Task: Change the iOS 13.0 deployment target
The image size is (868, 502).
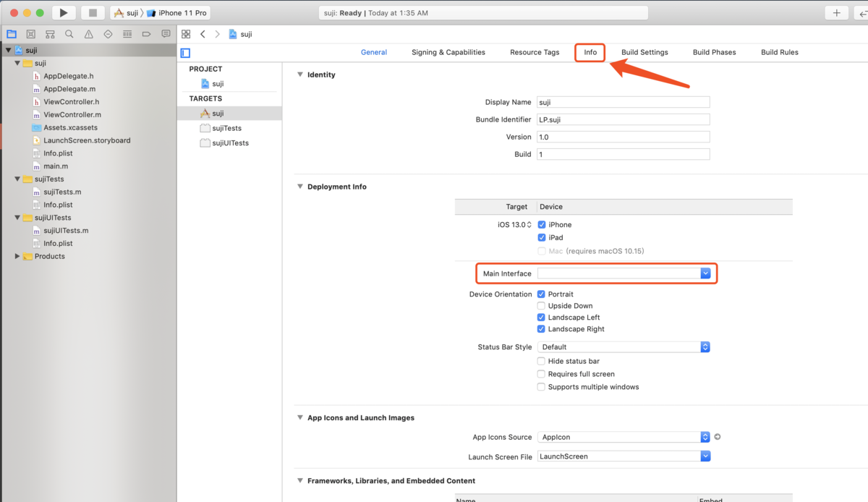Action: [514, 225]
